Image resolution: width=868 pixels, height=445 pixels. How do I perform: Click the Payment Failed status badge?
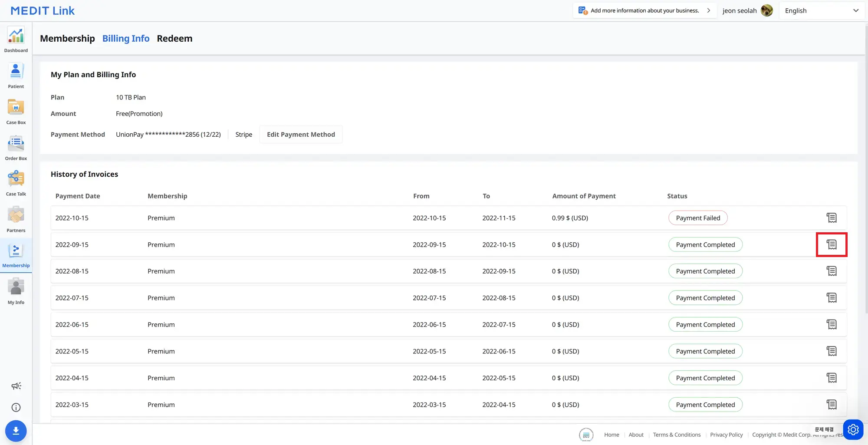point(698,218)
